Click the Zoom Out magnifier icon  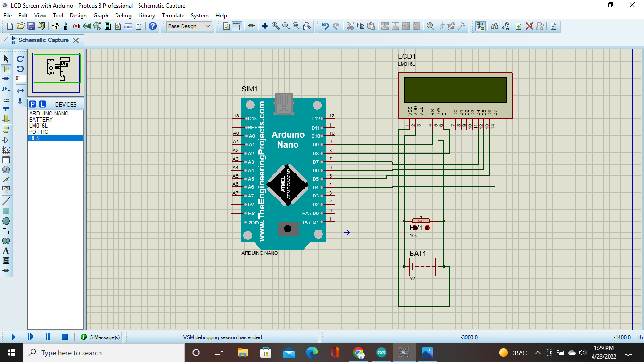286,26
